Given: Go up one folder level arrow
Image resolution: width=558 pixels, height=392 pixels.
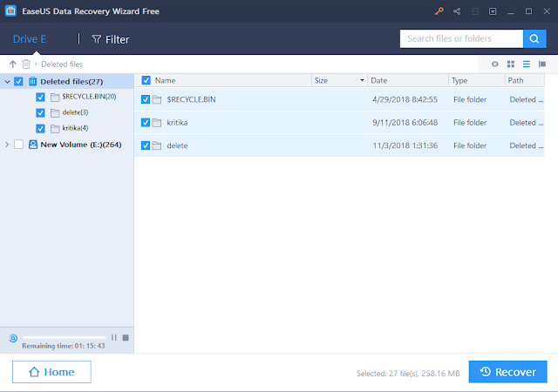Looking at the screenshot, I should coord(13,64).
